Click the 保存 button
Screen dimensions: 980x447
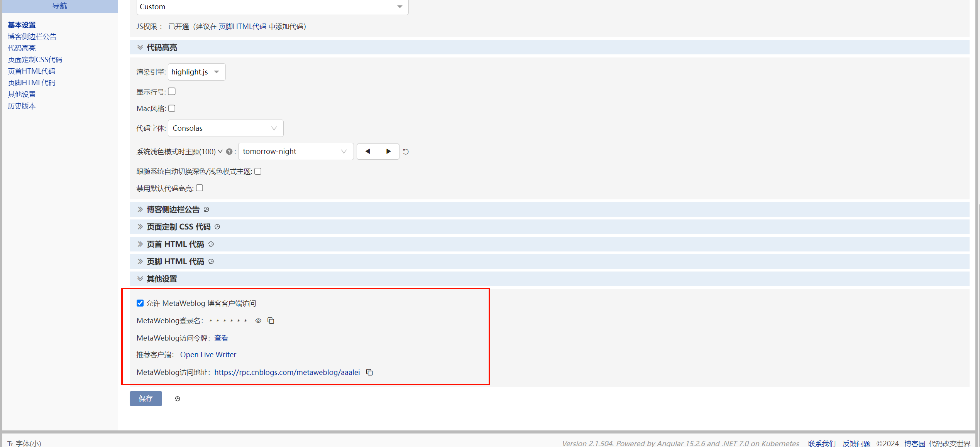click(x=146, y=398)
